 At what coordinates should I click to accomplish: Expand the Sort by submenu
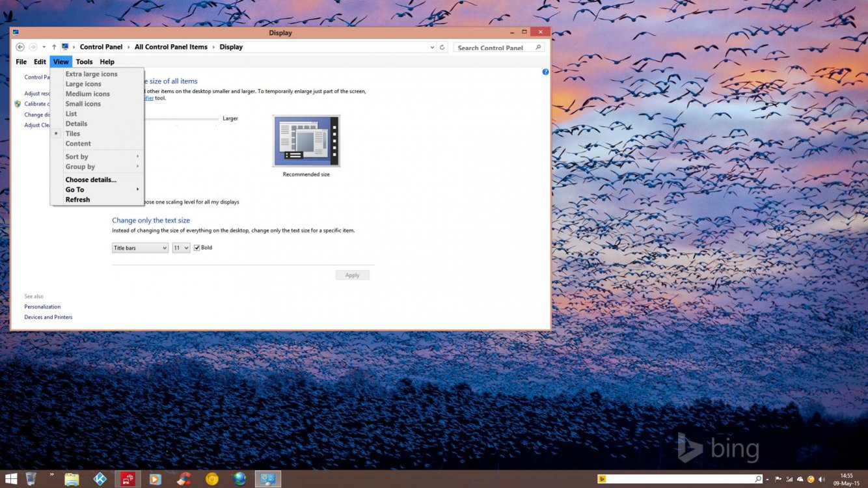97,157
